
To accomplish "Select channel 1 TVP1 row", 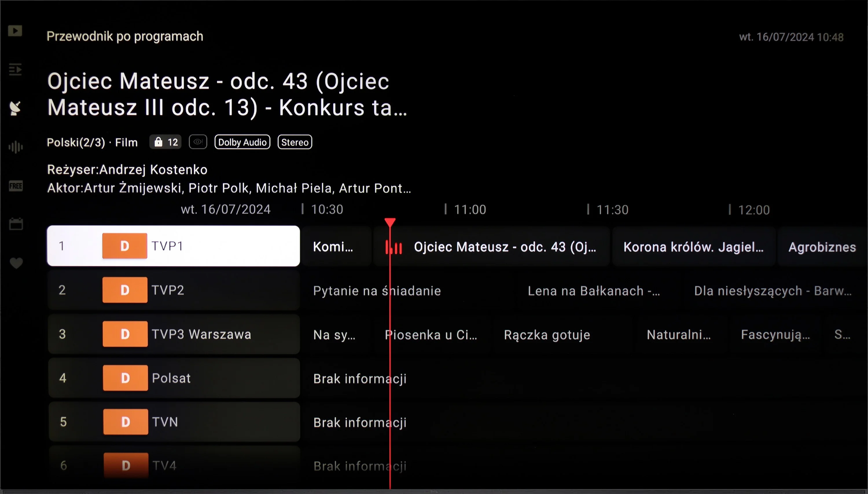I will [x=174, y=246].
